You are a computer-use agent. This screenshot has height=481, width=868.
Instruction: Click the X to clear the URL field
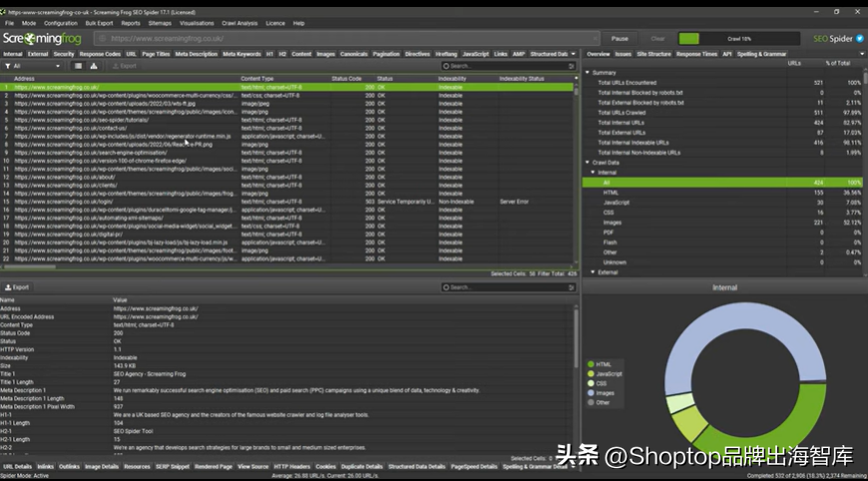point(595,39)
